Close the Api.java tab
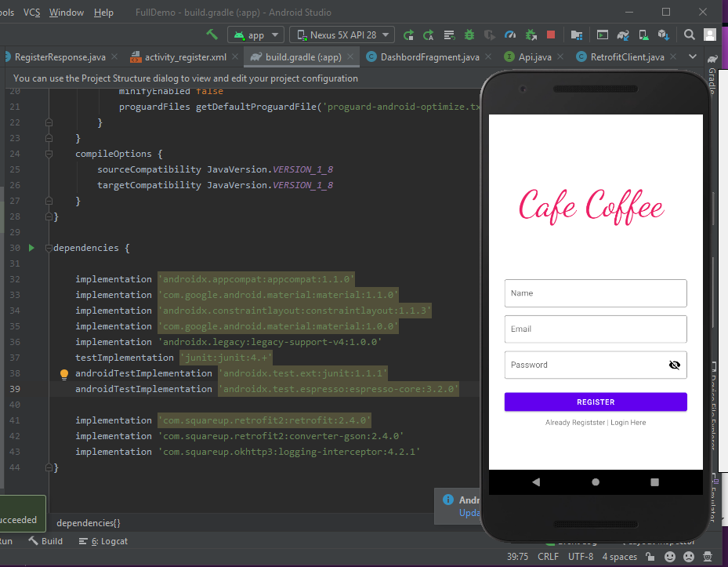This screenshot has width=728, height=567. coord(560,56)
